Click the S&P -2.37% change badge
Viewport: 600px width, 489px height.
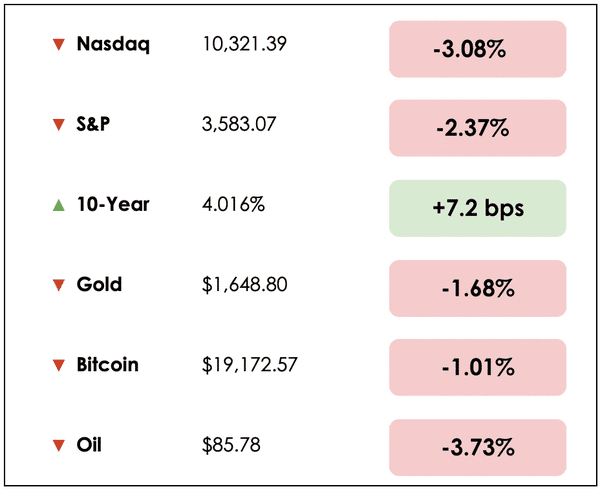[477, 129]
